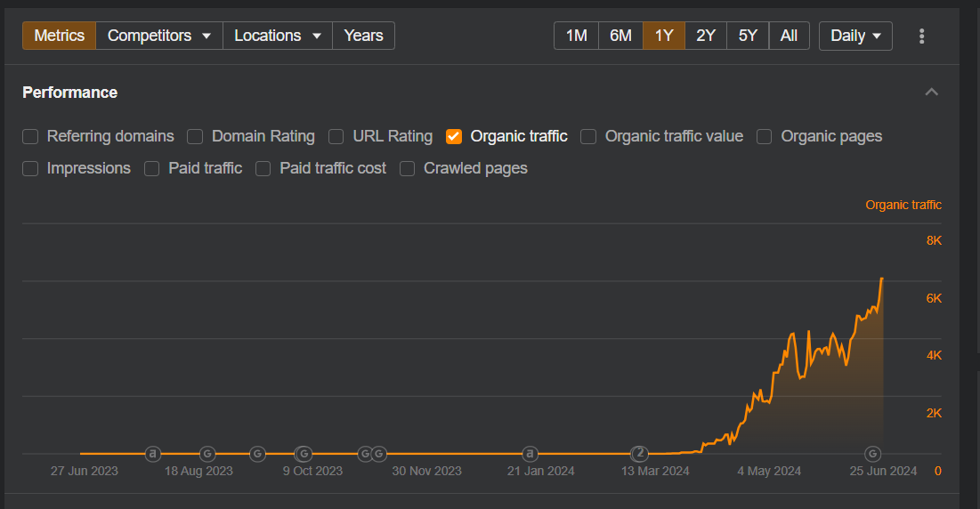The width and height of the screenshot is (980, 509).
Task: Switch to the Metrics tab
Action: coord(60,36)
